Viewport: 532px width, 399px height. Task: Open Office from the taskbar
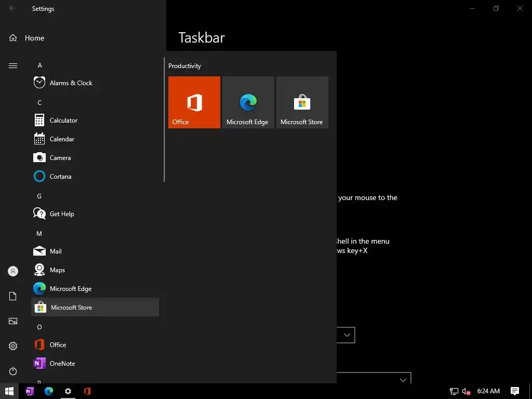(x=87, y=391)
